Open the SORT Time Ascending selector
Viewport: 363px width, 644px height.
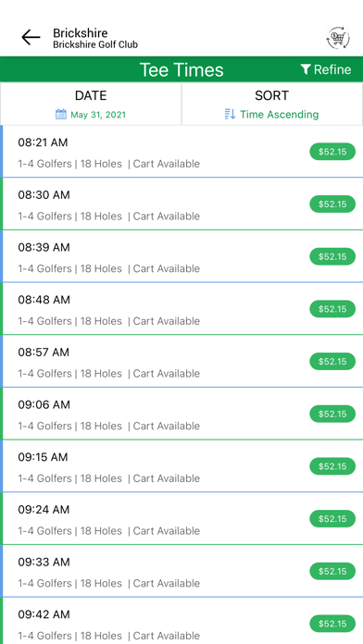point(272,104)
